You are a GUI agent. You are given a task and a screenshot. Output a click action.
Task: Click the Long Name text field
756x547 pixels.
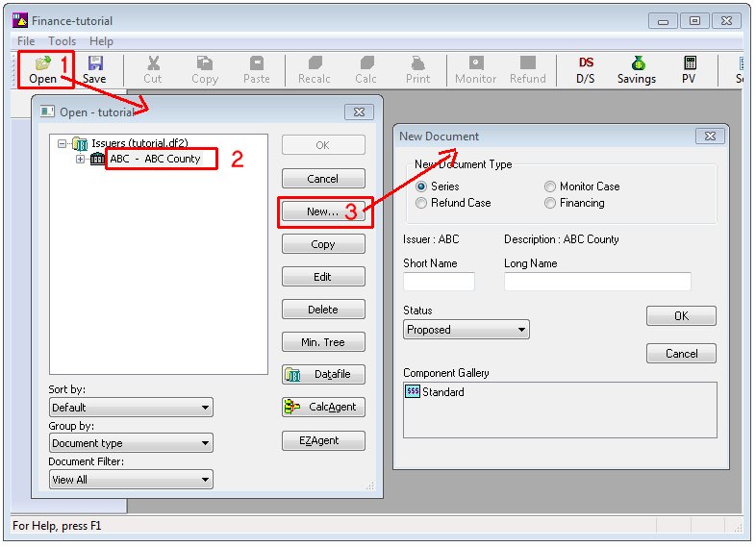(x=597, y=282)
